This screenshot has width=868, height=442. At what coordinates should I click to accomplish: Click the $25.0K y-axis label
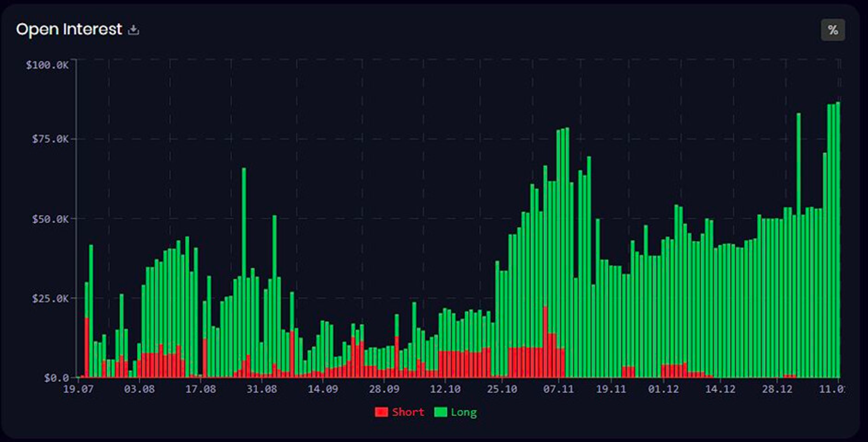[49, 299]
